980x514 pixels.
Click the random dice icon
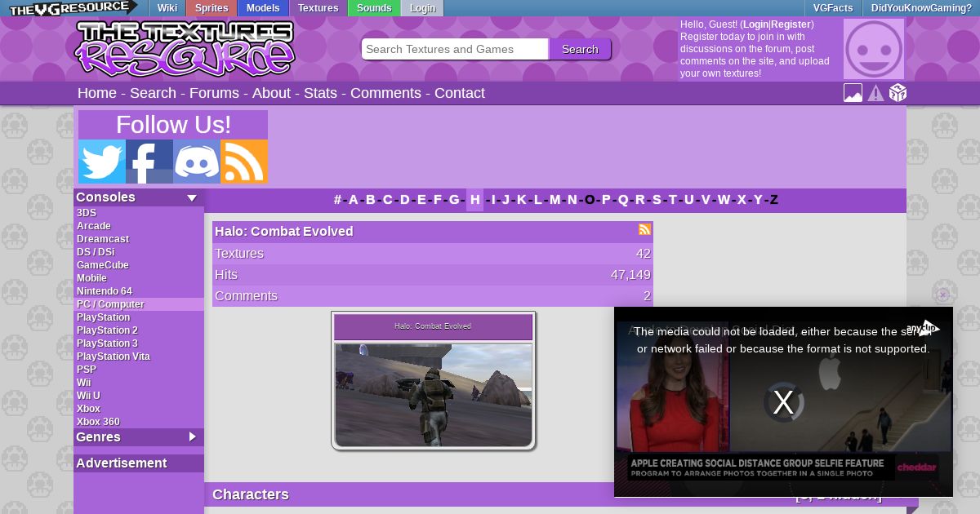898,93
